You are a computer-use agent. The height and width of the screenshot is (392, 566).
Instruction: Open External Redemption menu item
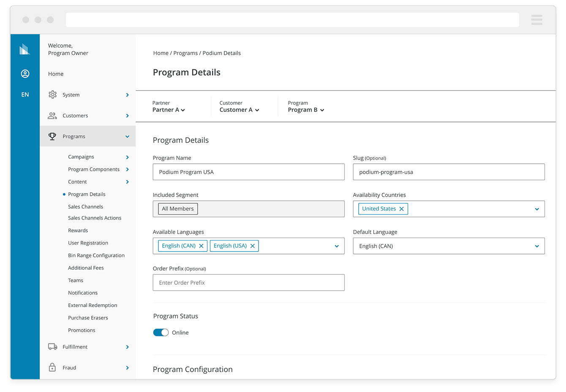(93, 305)
